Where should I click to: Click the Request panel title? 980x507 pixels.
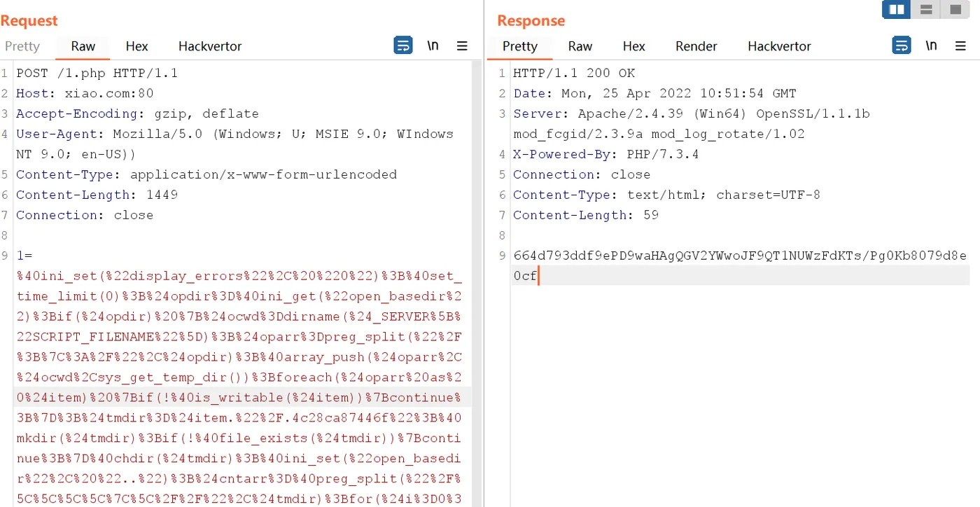tap(29, 21)
